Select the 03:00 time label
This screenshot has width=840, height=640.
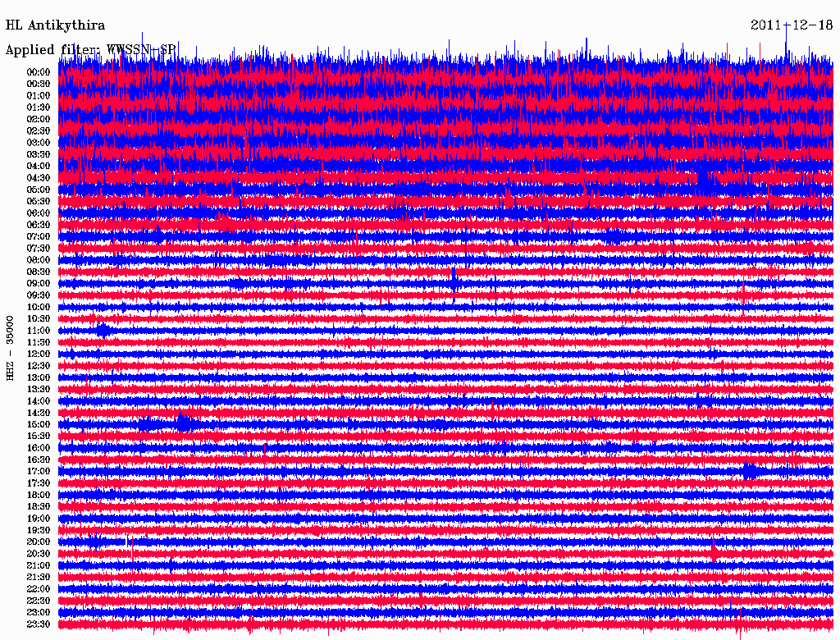click(x=39, y=143)
